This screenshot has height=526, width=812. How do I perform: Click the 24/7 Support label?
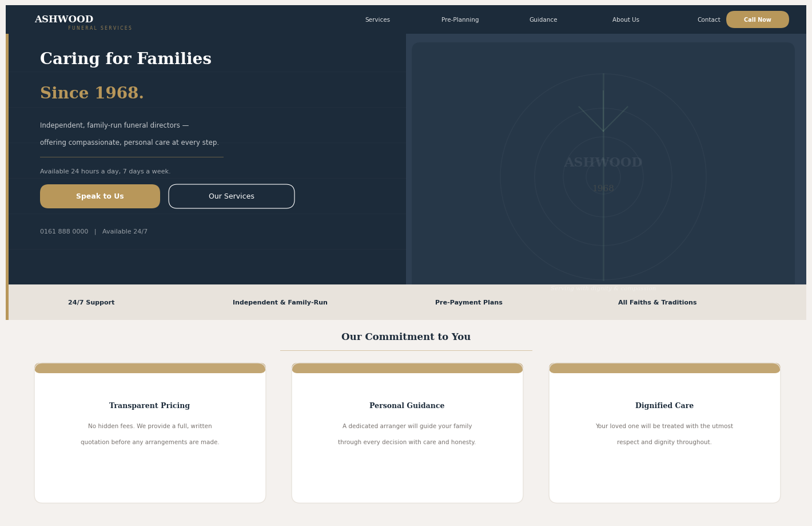[x=91, y=303]
